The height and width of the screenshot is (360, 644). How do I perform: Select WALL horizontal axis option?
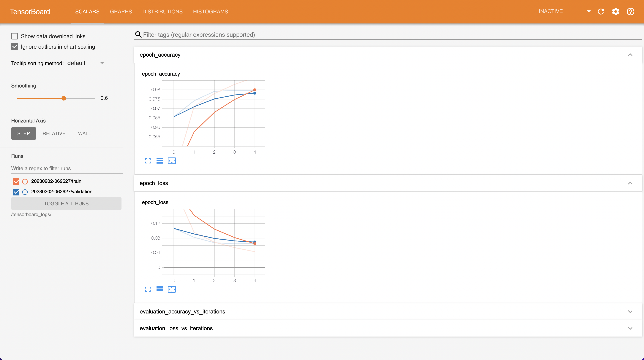pyautogui.click(x=84, y=133)
